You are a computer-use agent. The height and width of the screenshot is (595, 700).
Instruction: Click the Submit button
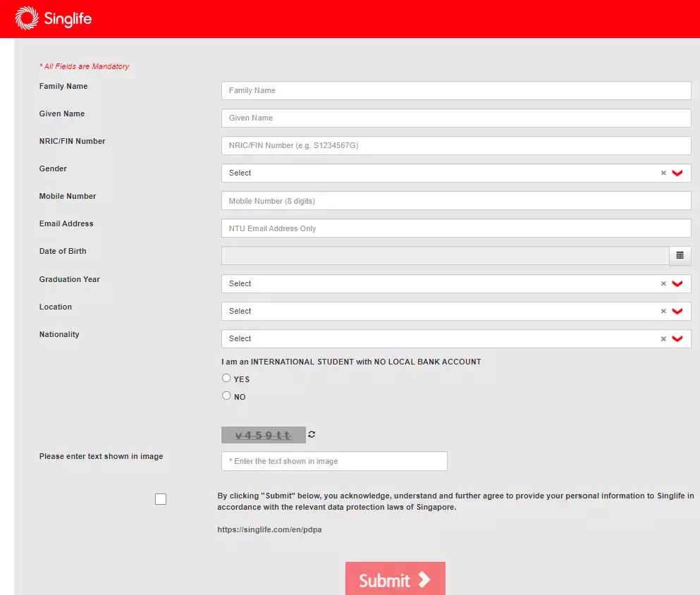(x=395, y=579)
